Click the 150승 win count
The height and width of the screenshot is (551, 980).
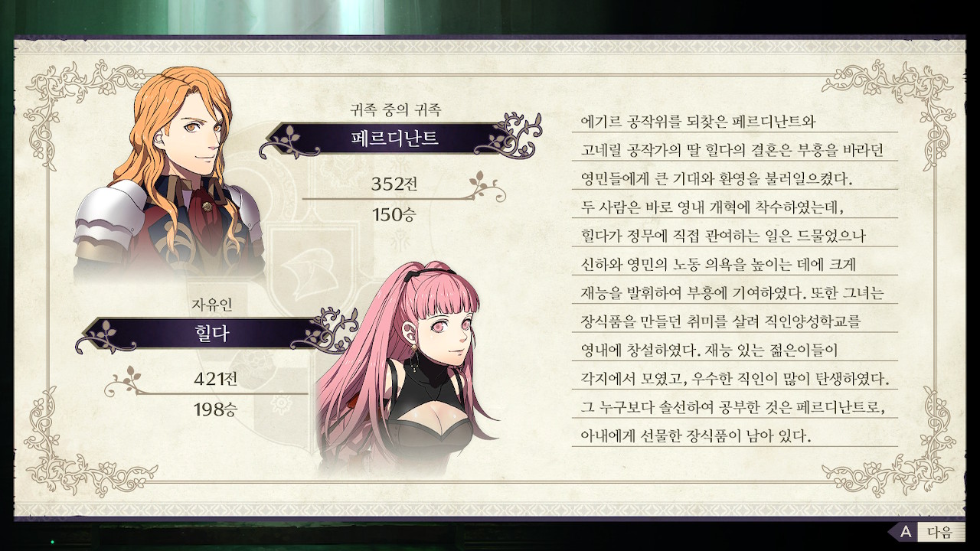[x=394, y=214]
